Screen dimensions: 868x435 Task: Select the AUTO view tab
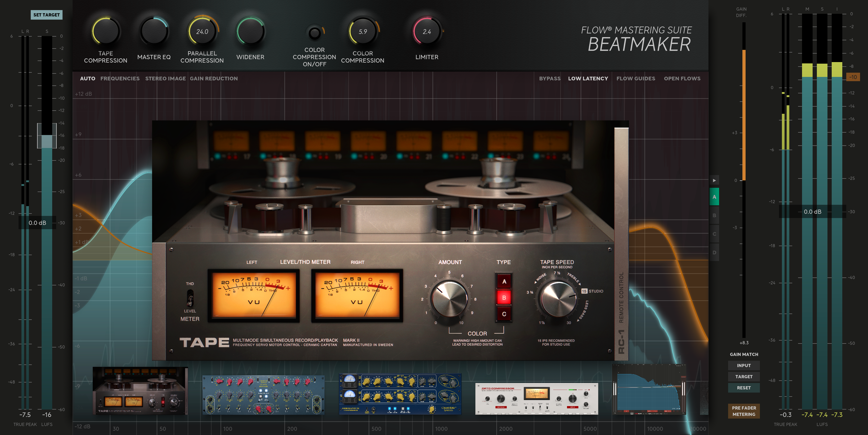pos(88,79)
